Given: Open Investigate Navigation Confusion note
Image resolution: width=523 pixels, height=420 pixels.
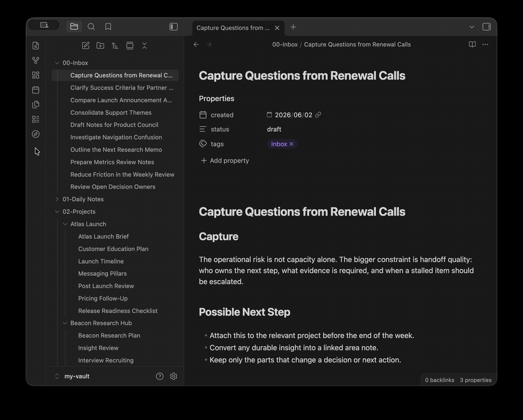Looking at the screenshot, I should (x=116, y=137).
